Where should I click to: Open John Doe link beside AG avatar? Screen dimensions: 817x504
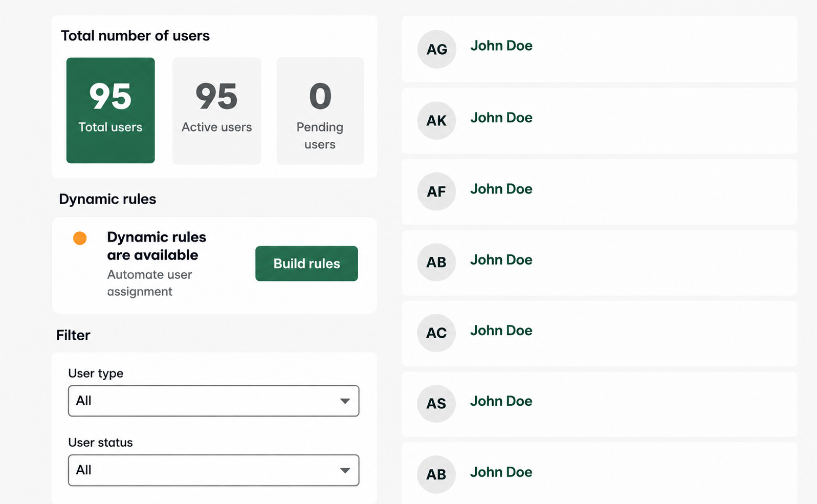[501, 46]
